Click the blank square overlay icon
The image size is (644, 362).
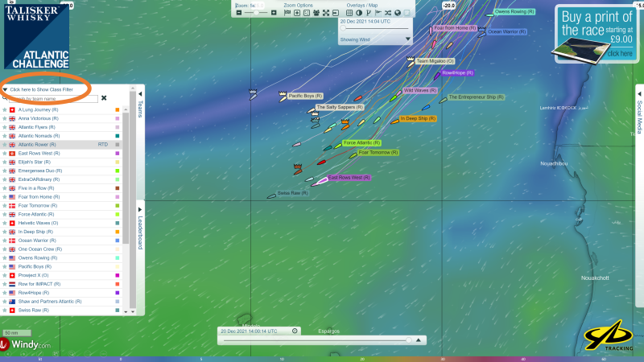tap(407, 13)
